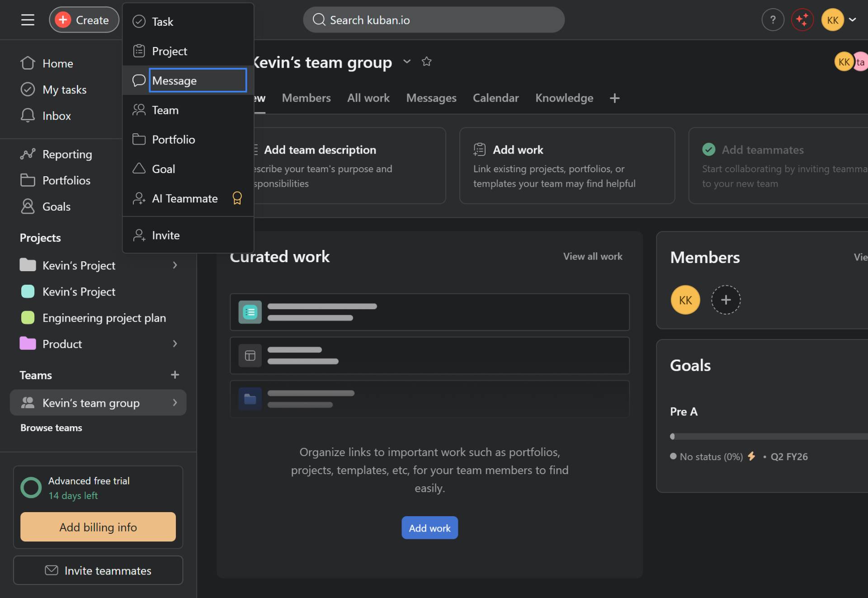
Task: Click in the Search kuban.io field
Action: (x=434, y=20)
